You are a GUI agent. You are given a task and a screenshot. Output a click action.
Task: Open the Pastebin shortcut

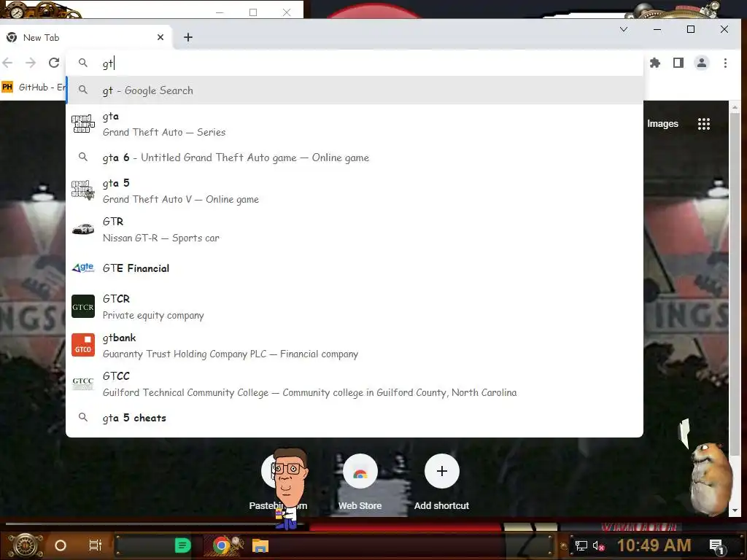pyautogui.click(x=278, y=482)
